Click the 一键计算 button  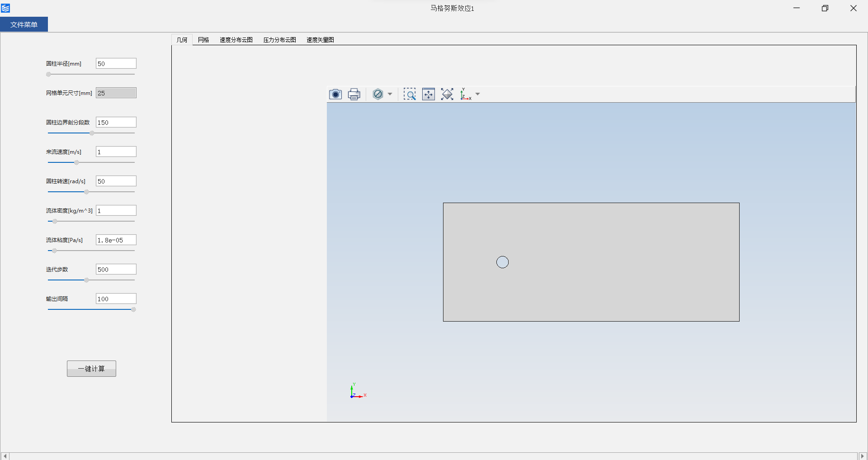click(91, 369)
